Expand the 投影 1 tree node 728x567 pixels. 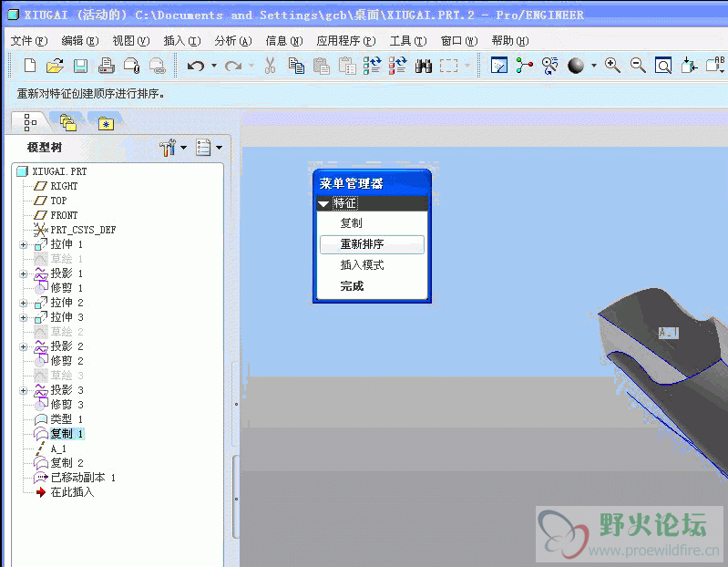23,274
